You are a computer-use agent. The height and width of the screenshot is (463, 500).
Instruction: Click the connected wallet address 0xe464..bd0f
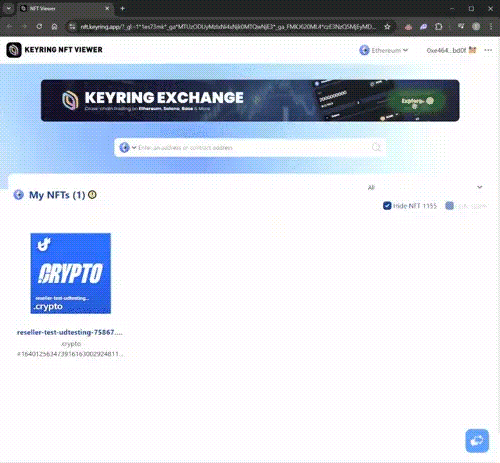coord(446,50)
